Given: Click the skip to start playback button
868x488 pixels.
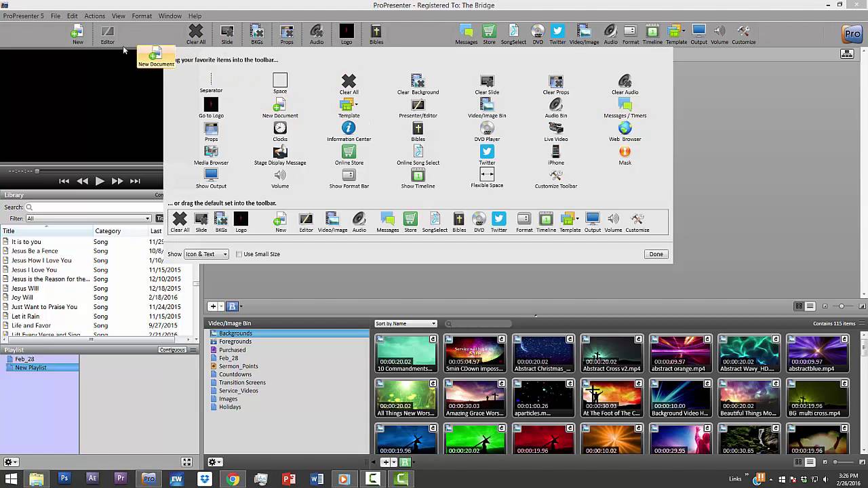Looking at the screenshot, I should point(64,181).
